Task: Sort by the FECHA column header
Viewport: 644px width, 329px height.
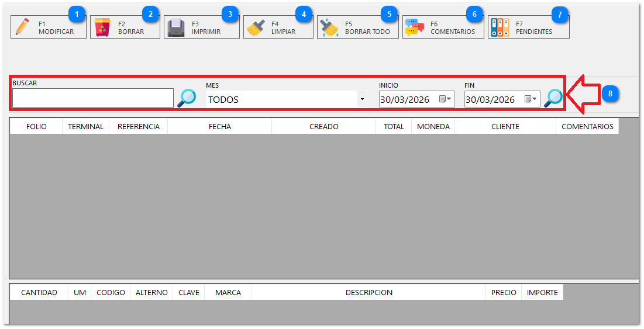Action: (220, 126)
